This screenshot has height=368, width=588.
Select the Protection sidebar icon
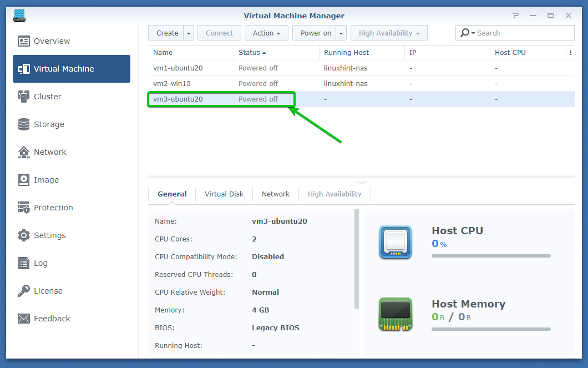click(x=24, y=208)
